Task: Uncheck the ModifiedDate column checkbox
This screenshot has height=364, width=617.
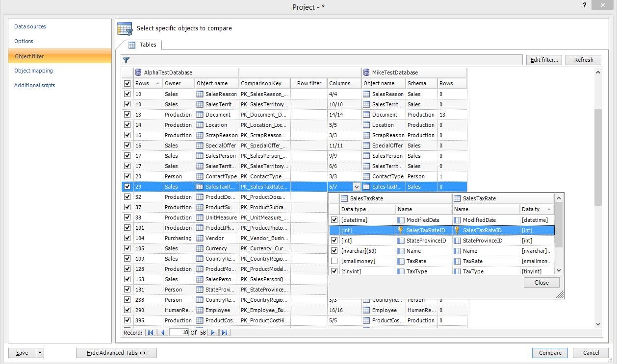Action: (334, 220)
